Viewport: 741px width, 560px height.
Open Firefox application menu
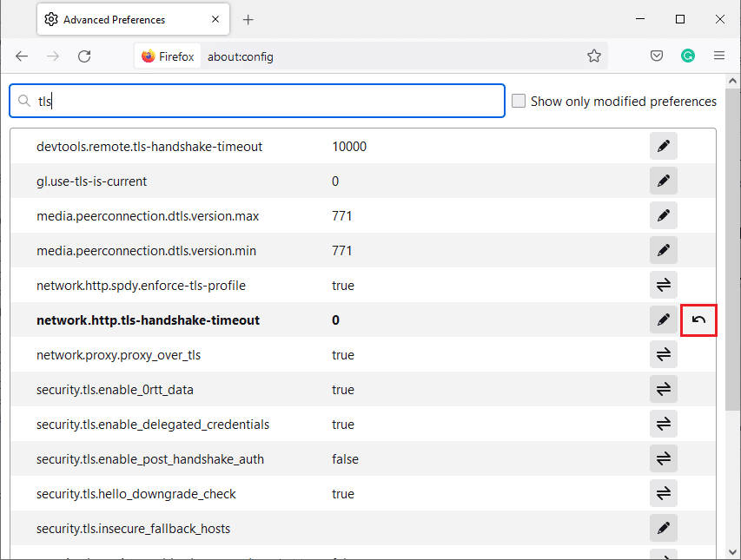pyautogui.click(x=718, y=56)
